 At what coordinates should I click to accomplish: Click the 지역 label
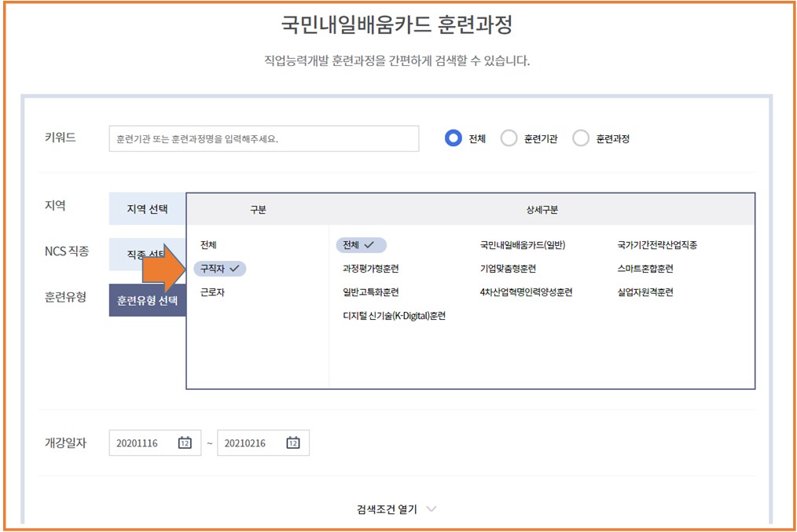pyautogui.click(x=55, y=205)
